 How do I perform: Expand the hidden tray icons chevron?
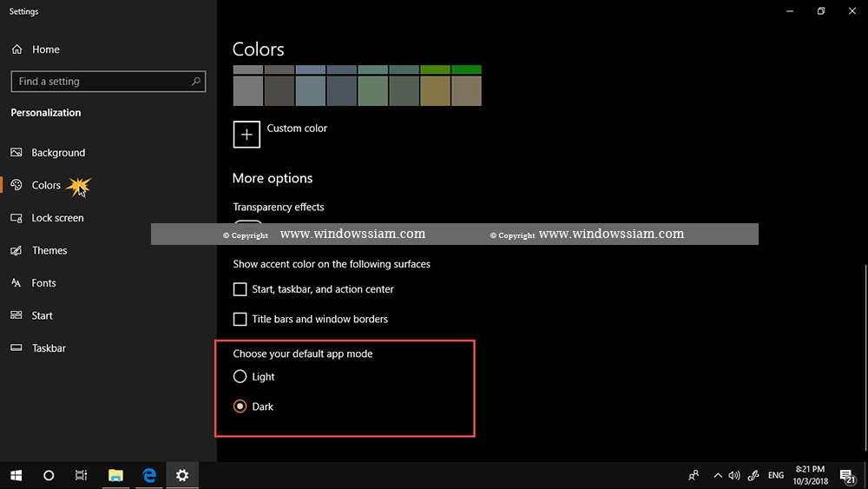click(x=718, y=475)
